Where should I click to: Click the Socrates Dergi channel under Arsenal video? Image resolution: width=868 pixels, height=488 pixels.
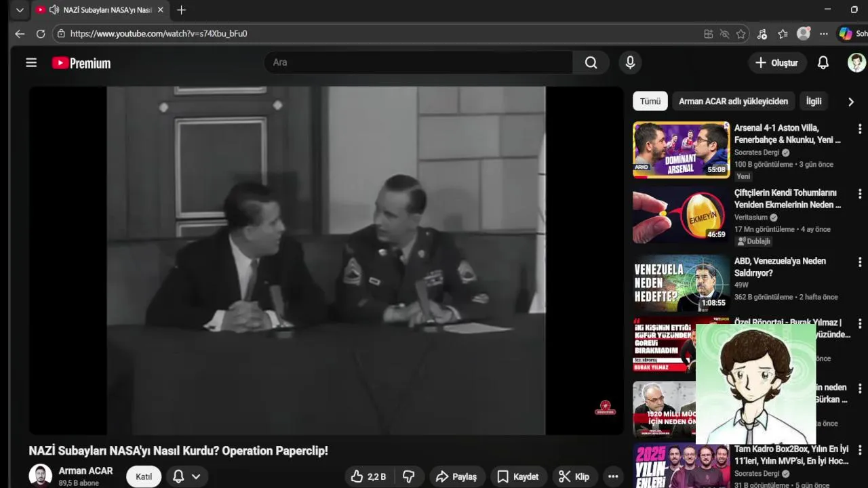point(757,152)
